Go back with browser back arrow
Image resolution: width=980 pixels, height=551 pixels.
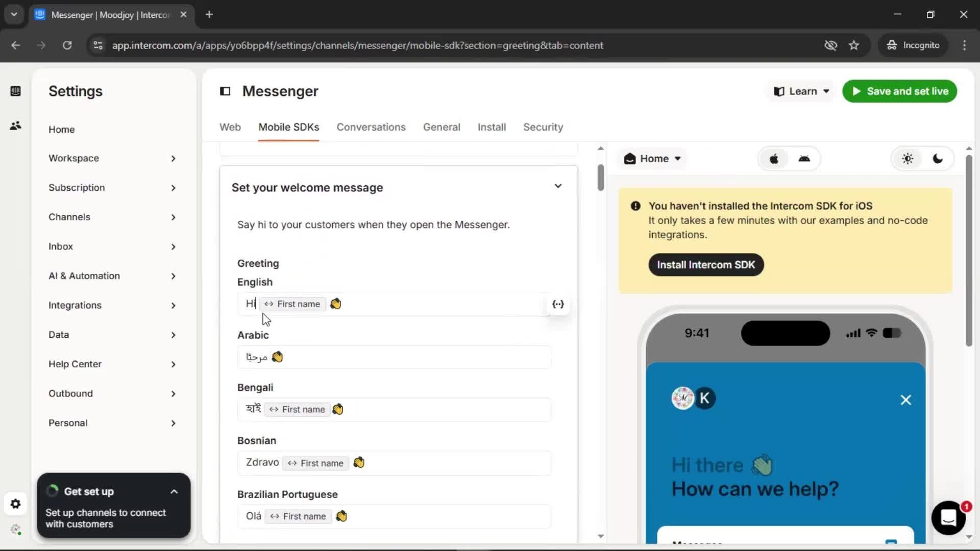click(16, 45)
